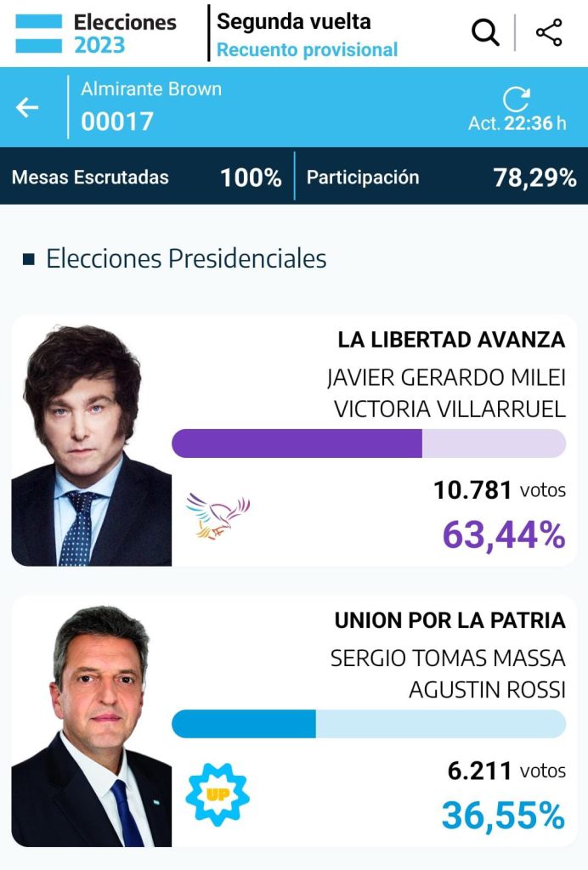
Task: Click the Mesas Escrutadas 100% indicator
Action: pyautogui.click(x=146, y=178)
